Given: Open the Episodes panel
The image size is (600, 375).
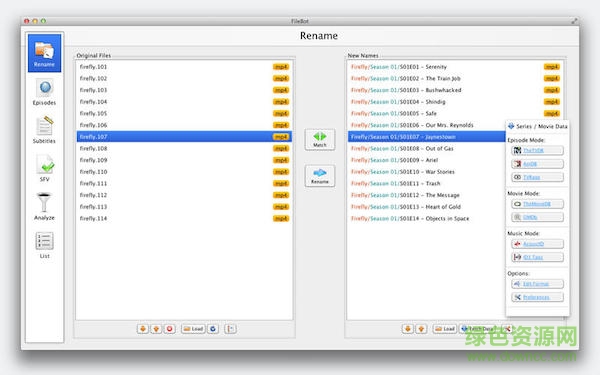Looking at the screenshot, I should point(44,92).
